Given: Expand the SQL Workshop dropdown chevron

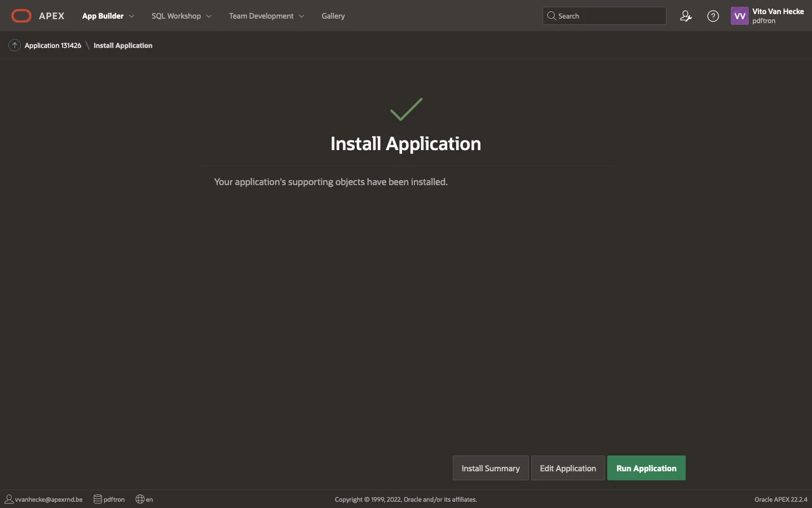Looking at the screenshot, I should click(x=209, y=16).
